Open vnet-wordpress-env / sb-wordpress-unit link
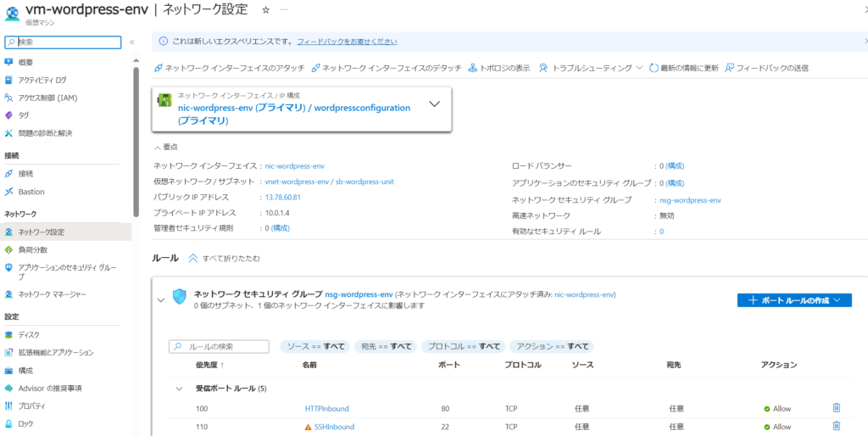Image resolution: width=868 pixels, height=436 pixels. click(x=330, y=182)
